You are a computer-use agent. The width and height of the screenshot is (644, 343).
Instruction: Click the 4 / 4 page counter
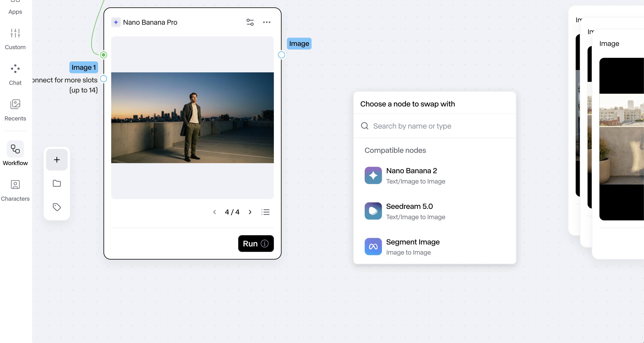click(232, 212)
